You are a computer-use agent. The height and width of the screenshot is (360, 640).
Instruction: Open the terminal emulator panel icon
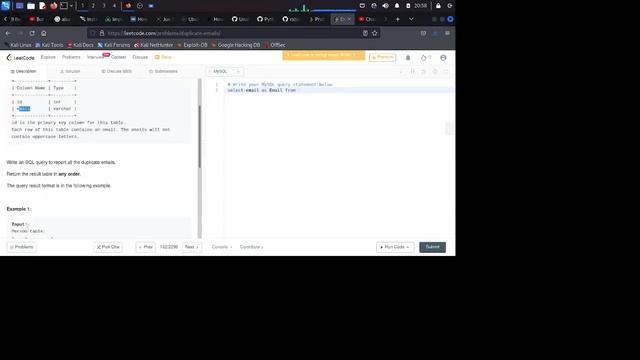[64, 6]
